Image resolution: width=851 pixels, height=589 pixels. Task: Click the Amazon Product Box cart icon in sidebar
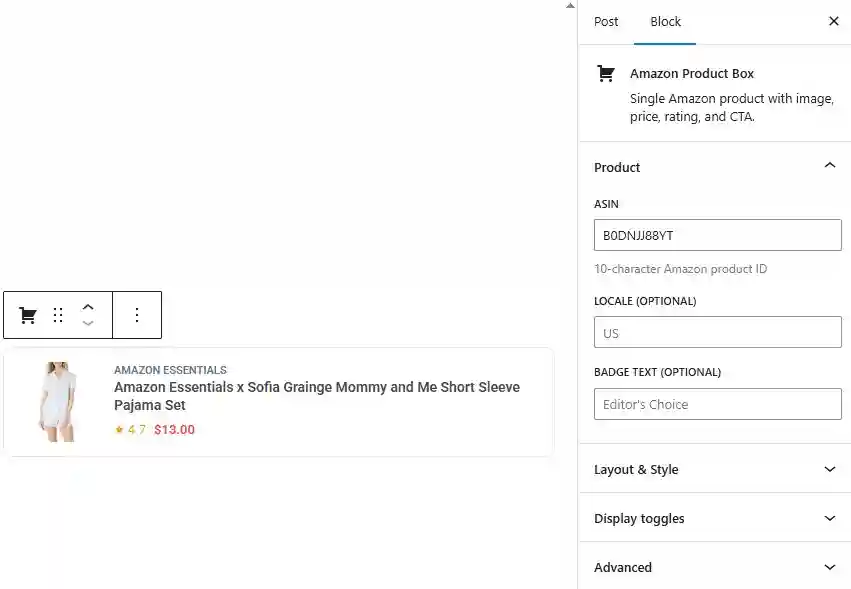click(x=605, y=72)
